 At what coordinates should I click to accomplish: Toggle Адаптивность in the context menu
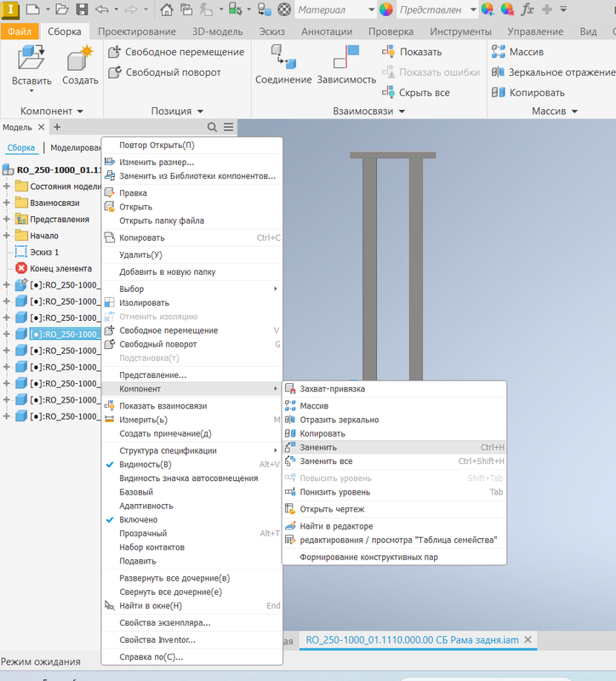tap(192, 506)
